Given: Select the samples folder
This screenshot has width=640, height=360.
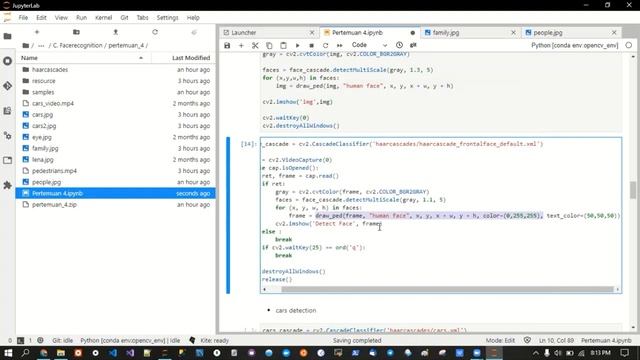Looking at the screenshot, I should pos(116,92).
